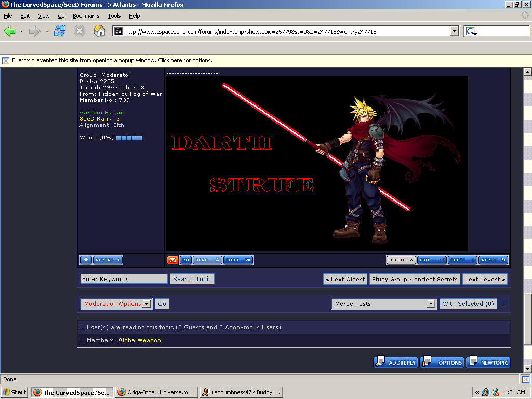This screenshot has height=399, width=532.
Task: Open the Edit menu
Action: pos(25,16)
